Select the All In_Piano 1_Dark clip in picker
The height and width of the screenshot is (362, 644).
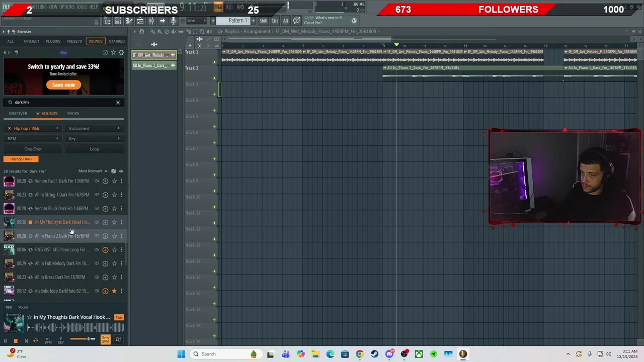click(154, 65)
